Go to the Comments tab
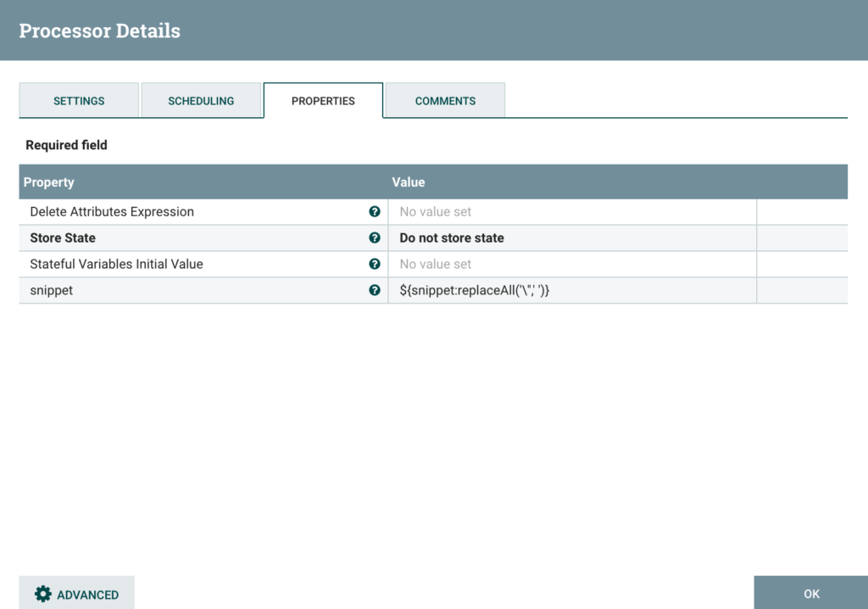868x609 pixels. (x=445, y=101)
